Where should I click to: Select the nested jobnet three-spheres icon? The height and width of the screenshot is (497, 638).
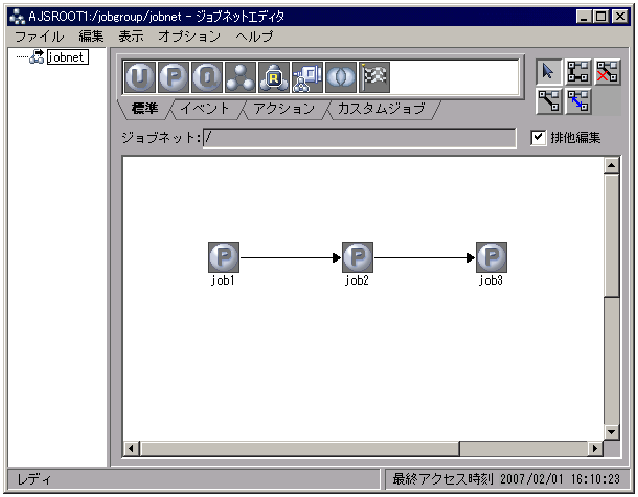[240, 77]
